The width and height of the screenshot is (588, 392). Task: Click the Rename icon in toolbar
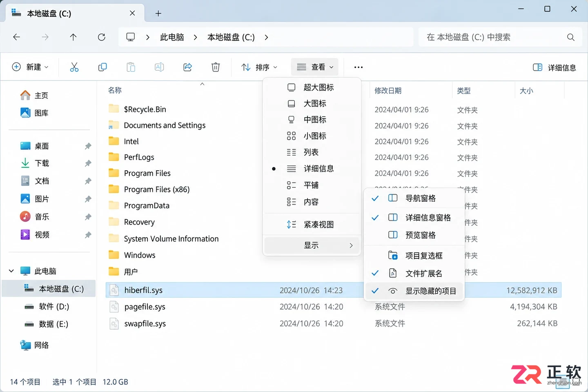pos(159,67)
